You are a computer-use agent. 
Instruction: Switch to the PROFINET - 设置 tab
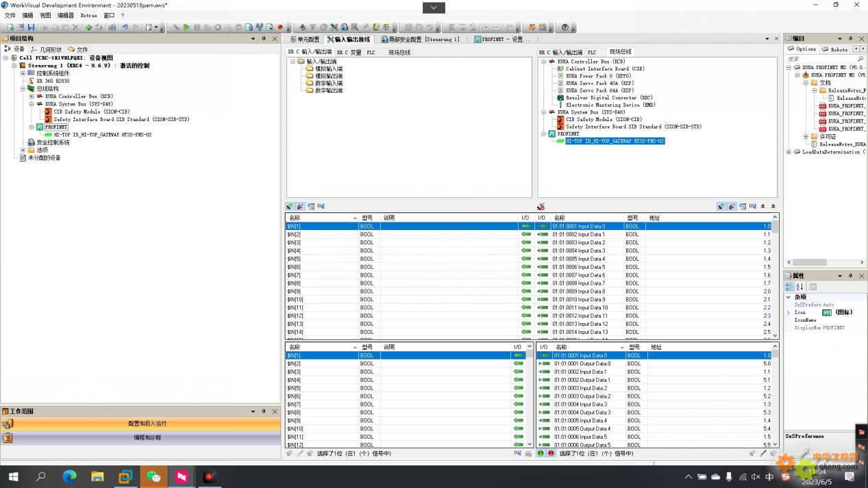point(502,39)
